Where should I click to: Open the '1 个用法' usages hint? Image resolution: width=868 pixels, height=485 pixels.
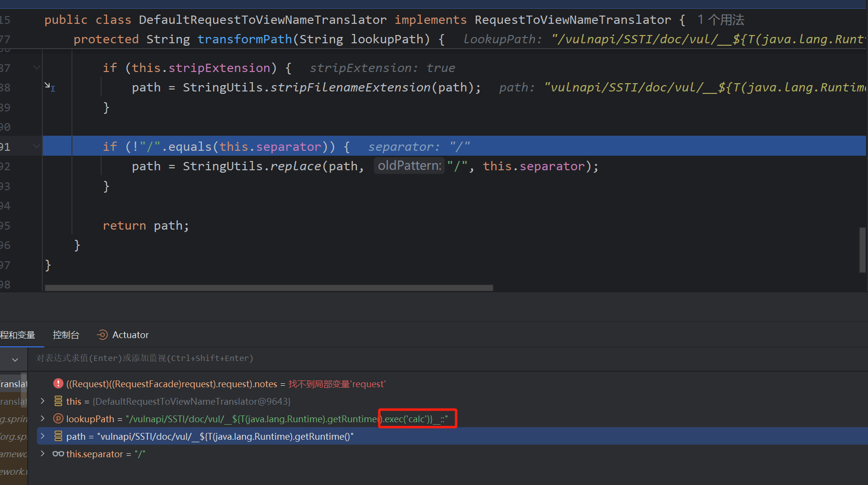pos(721,20)
